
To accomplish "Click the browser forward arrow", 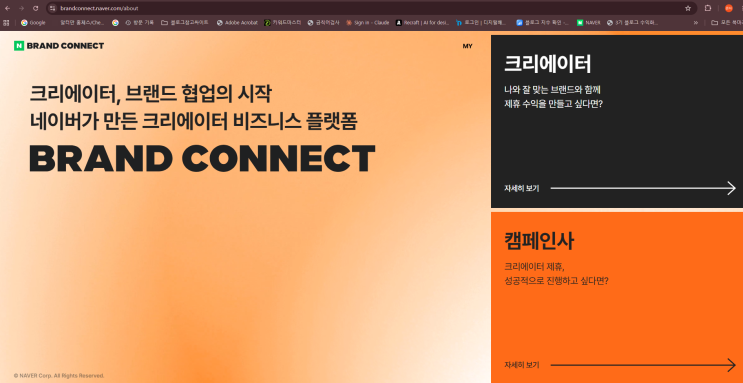I will point(21,9).
